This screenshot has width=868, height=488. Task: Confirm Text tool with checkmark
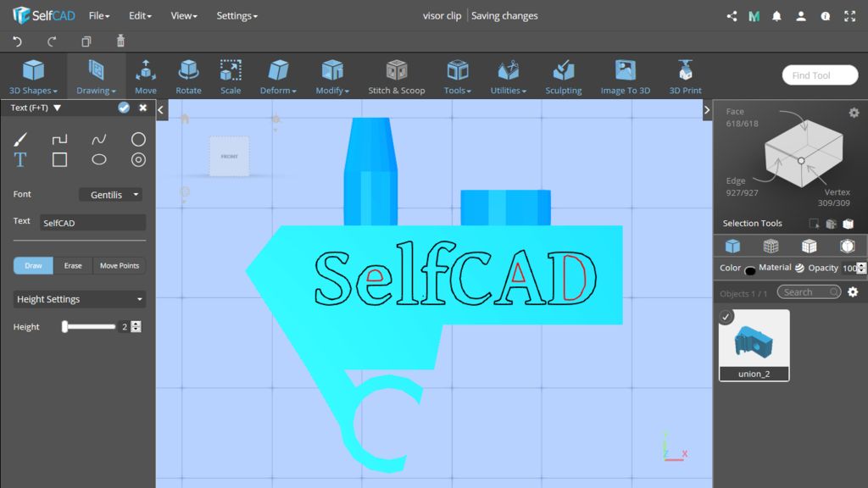[x=124, y=108]
